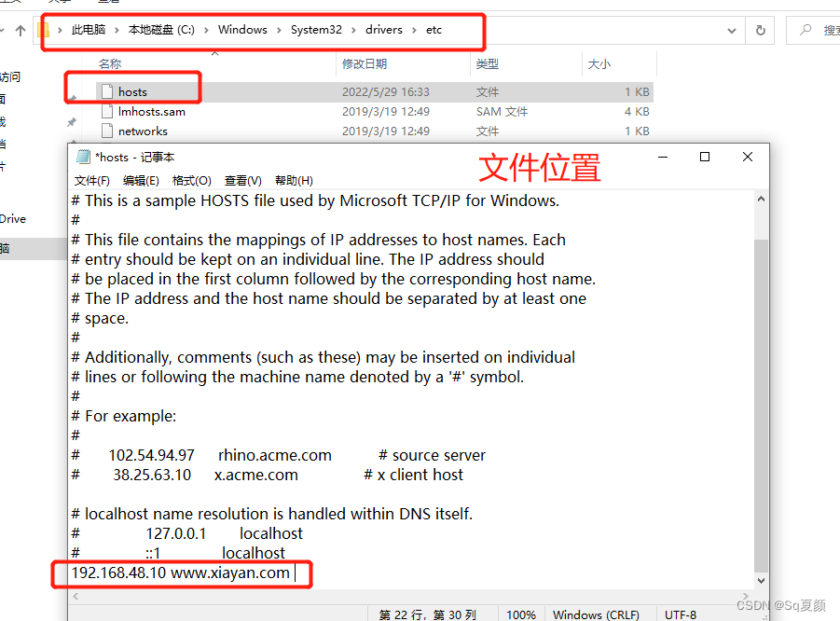Expand the chevron after Windows in the breadcrumb
This screenshot has height=621, width=840.
(279, 30)
